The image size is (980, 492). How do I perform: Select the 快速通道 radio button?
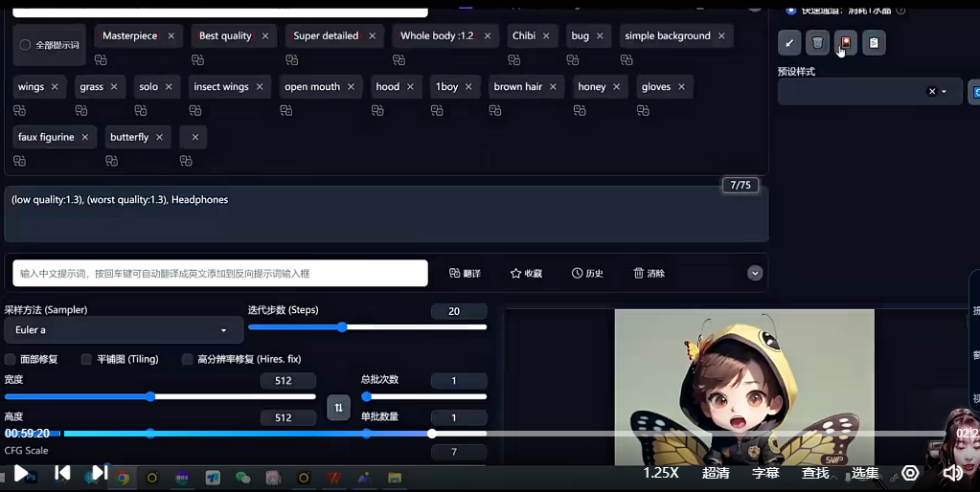[790, 10]
